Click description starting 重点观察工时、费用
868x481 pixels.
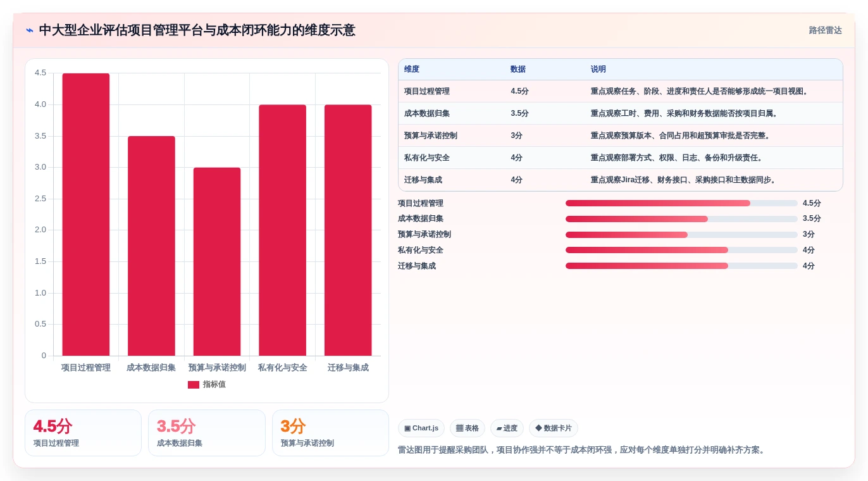click(685, 113)
